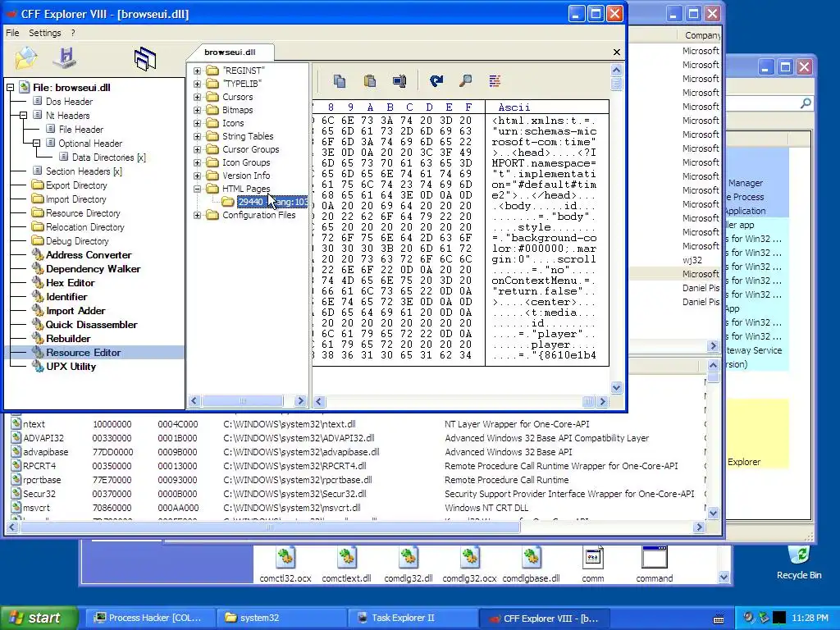Collapse the File: browseui.dll root node
This screenshot has width=840, height=630.
pos(10,87)
